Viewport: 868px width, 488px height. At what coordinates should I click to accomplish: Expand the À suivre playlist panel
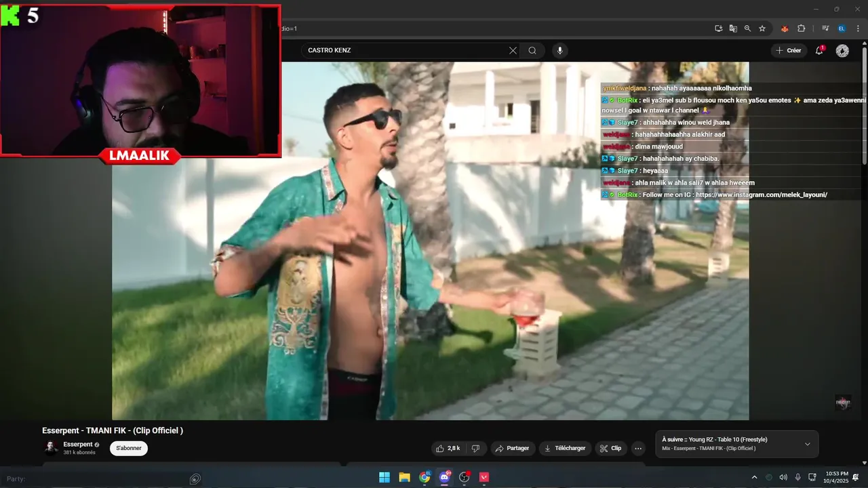pyautogui.click(x=807, y=444)
